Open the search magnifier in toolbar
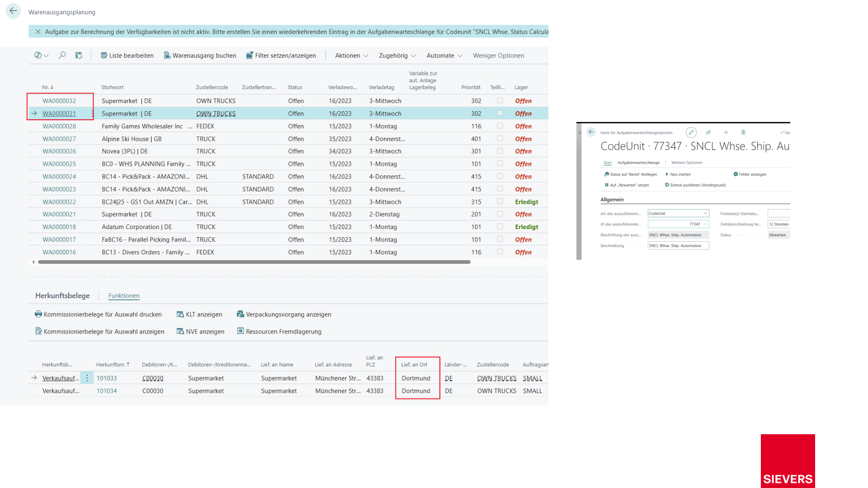This screenshot has width=868, height=488. point(62,55)
